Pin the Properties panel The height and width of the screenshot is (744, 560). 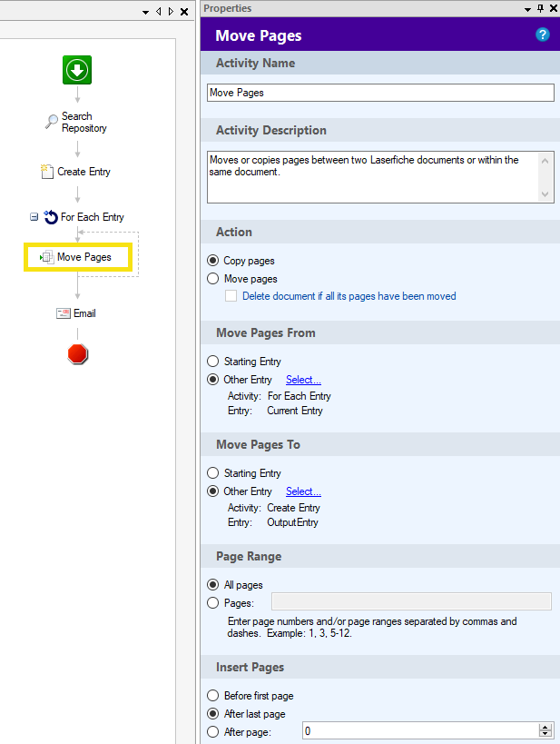540,8
